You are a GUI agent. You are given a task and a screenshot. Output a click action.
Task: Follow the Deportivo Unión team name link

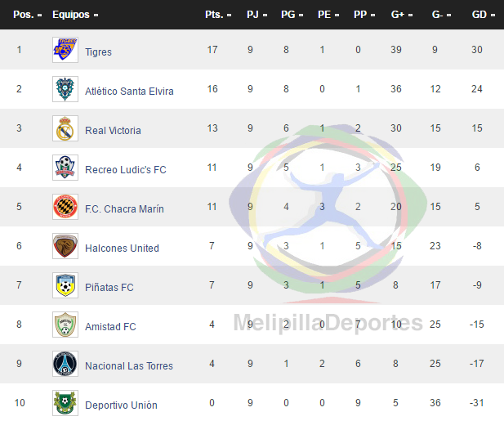121,405
